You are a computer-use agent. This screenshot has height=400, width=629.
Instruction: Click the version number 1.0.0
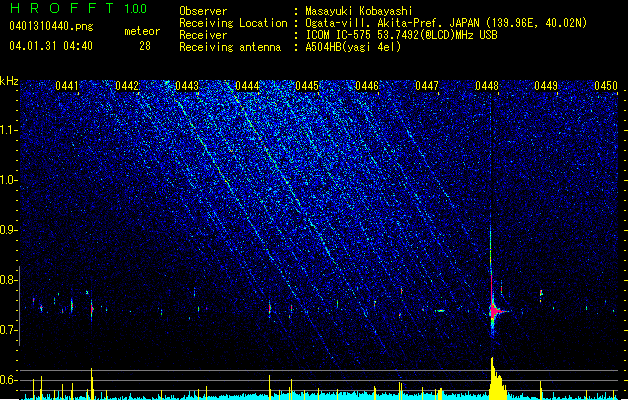pos(136,8)
